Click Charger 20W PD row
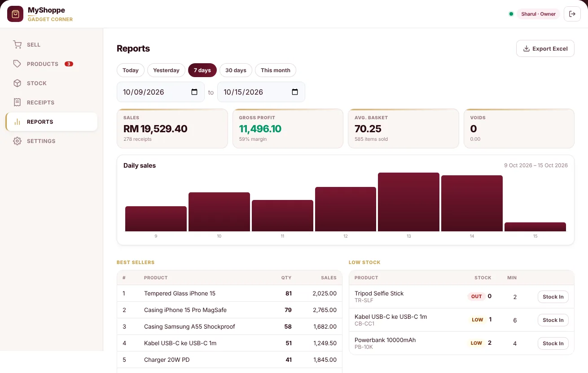The image size is (588, 373). click(x=229, y=360)
